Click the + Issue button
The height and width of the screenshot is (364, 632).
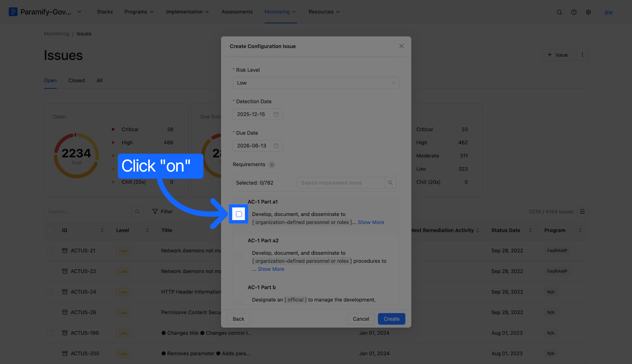(x=557, y=55)
